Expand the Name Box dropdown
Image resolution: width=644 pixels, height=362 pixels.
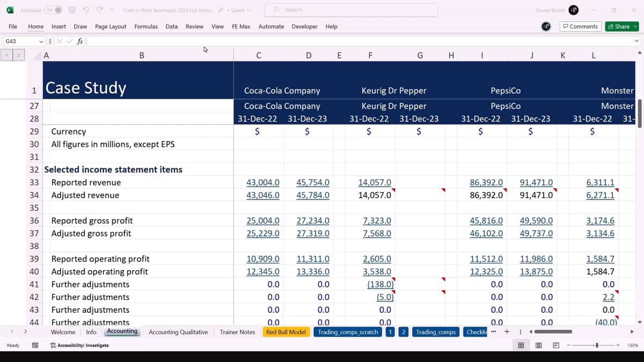41,41
